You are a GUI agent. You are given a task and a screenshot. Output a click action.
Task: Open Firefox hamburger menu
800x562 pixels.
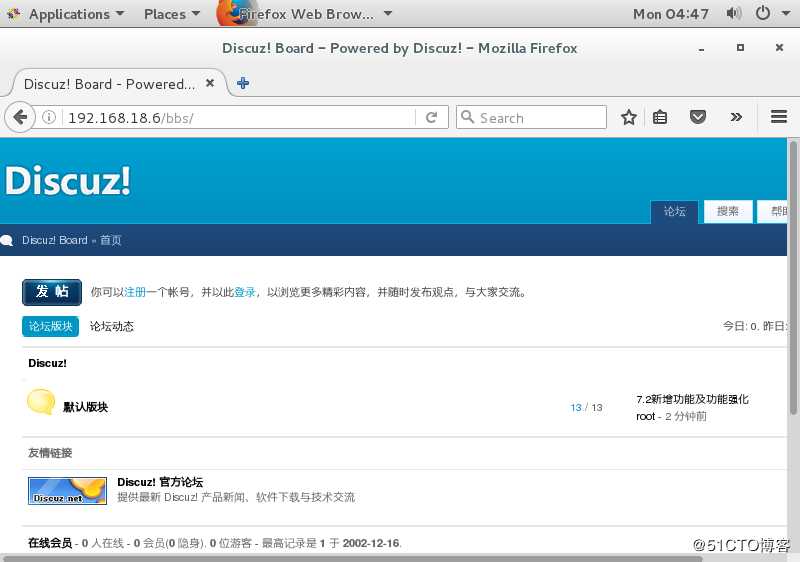coord(779,117)
